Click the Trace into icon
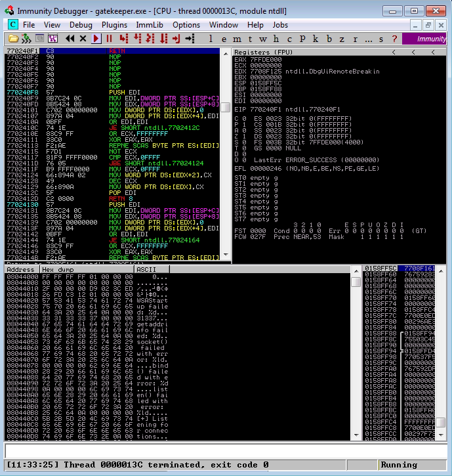This screenshot has height=476, width=452. click(x=150, y=39)
